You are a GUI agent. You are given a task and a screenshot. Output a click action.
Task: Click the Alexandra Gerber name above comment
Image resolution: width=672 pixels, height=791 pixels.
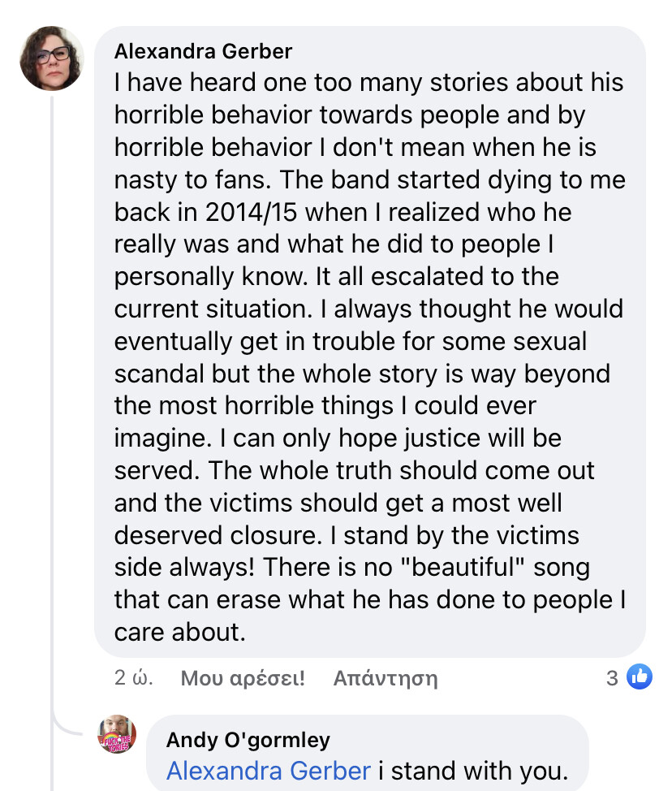tap(203, 51)
